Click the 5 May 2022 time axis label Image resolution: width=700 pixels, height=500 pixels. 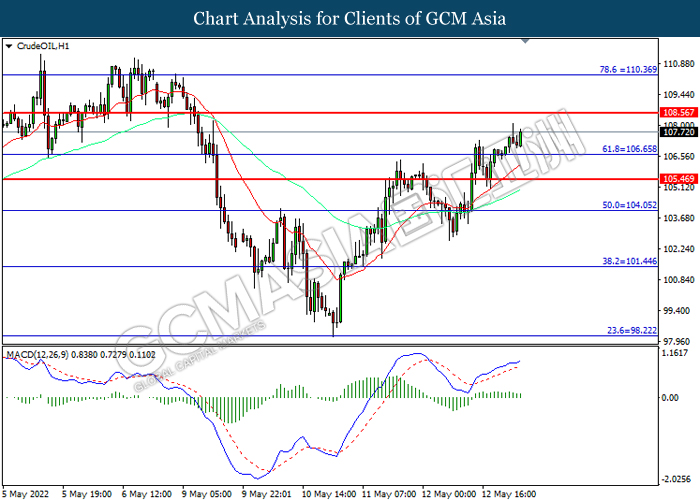coord(25,494)
